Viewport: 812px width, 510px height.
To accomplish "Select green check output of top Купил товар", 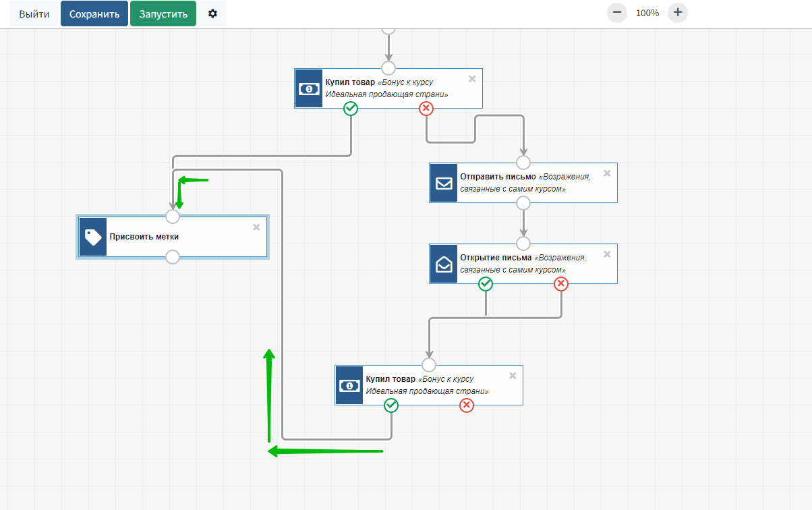I will (x=351, y=109).
